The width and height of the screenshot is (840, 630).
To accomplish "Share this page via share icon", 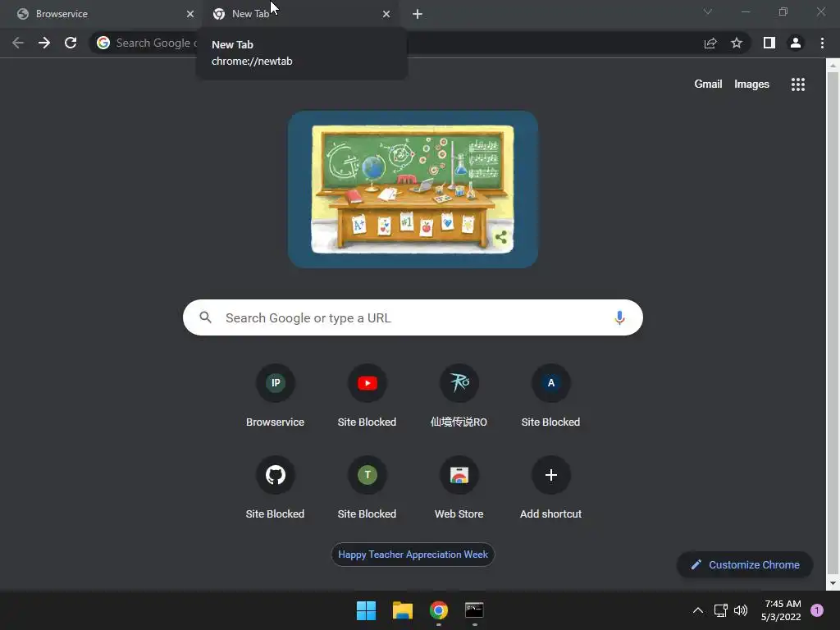I will tap(710, 43).
